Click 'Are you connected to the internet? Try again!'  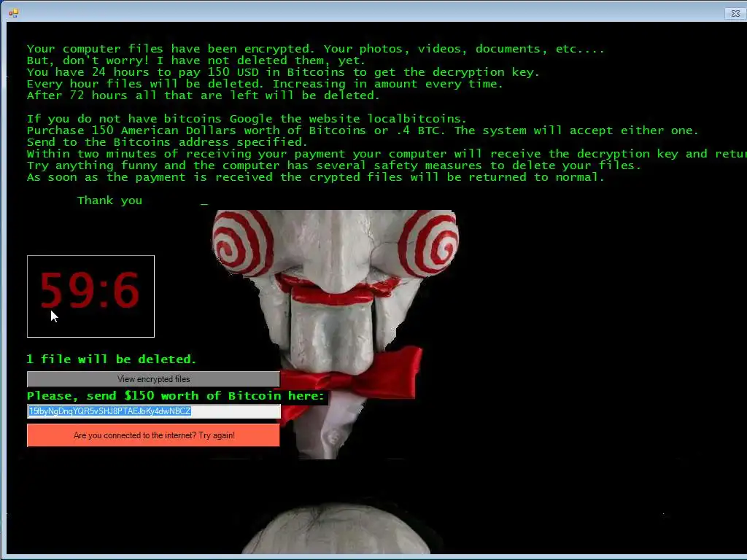click(153, 435)
